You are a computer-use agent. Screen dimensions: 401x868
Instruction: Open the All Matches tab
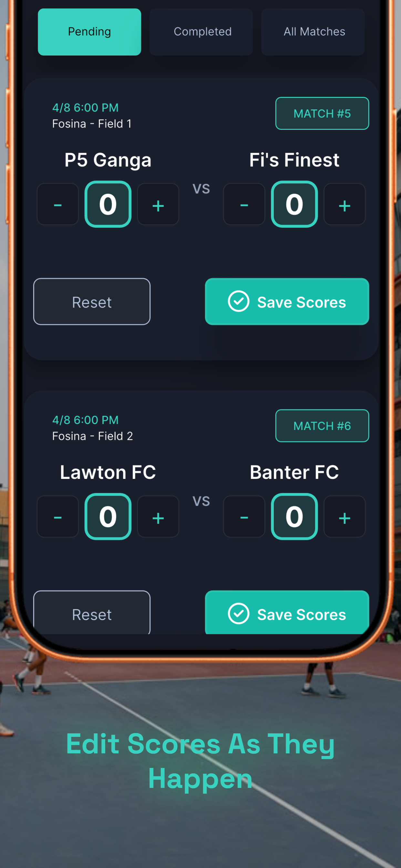pyautogui.click(x=313, y=32)
